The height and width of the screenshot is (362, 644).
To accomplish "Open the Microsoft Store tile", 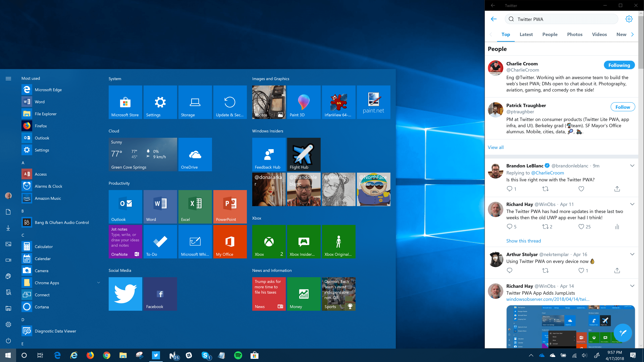I will pos(125,102).
